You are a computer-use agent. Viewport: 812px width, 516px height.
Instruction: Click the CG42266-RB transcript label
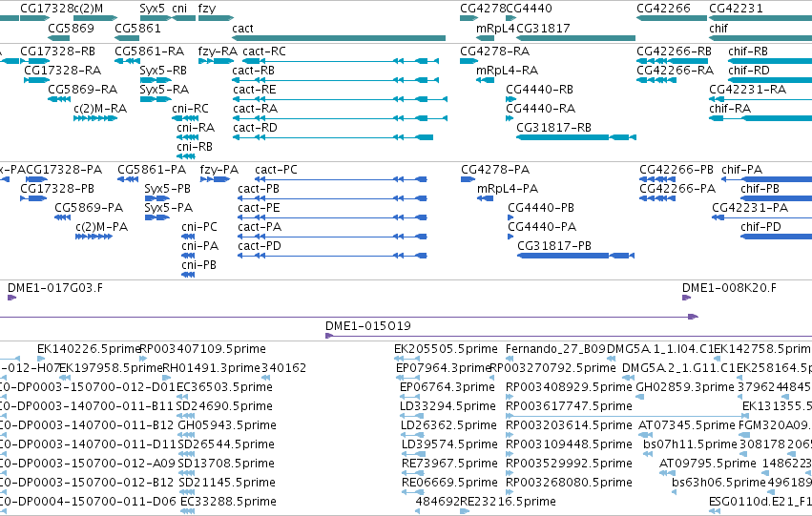point(674,52)
